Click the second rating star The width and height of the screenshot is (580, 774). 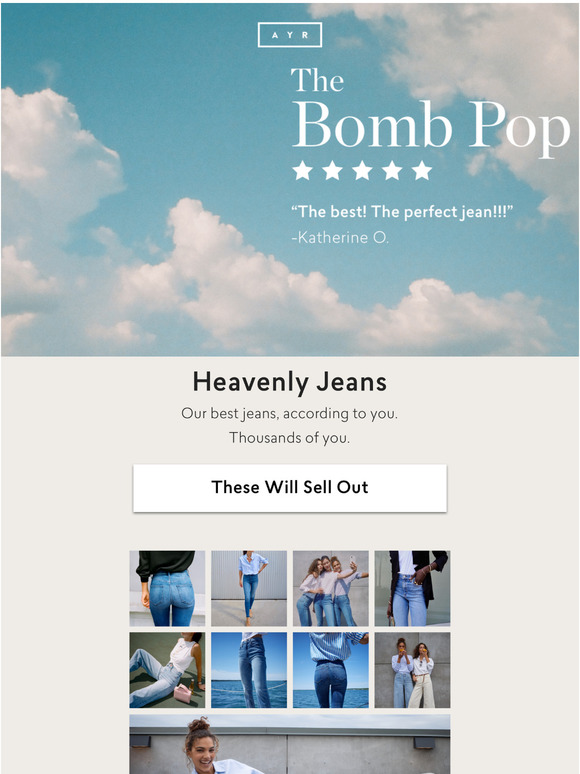[332, 170]
